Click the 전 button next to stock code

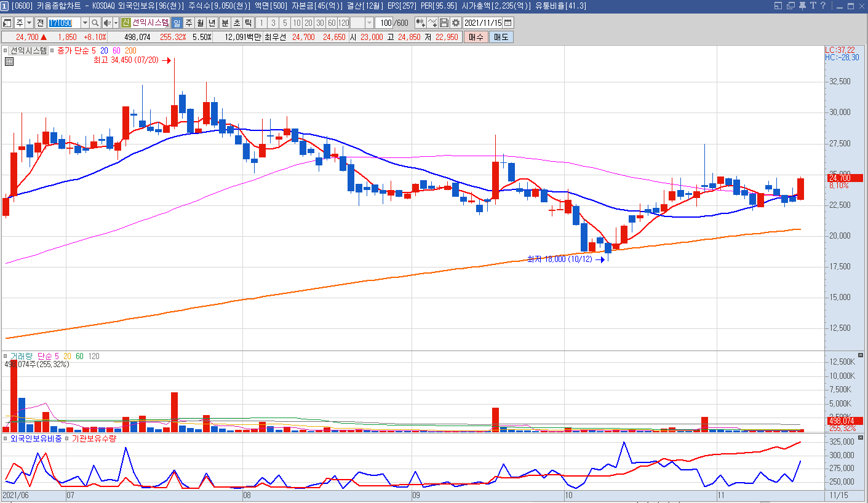click(x=40, y=23)
